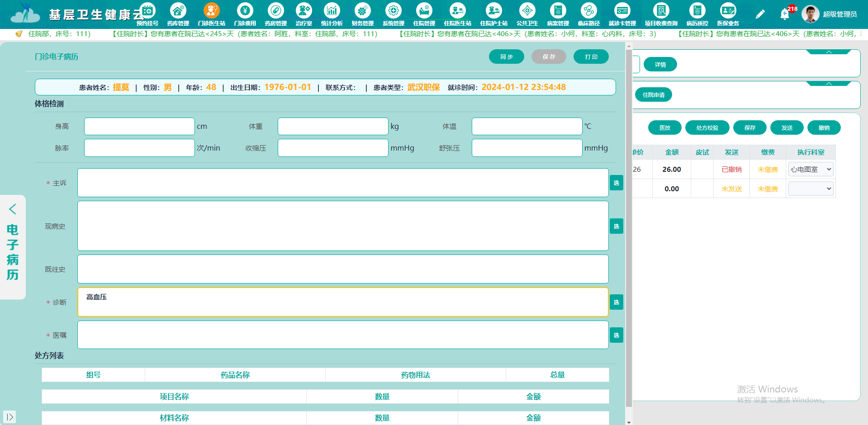
Task: Click the 住院申请 admission request button
Action: click(x=654, y=95)
